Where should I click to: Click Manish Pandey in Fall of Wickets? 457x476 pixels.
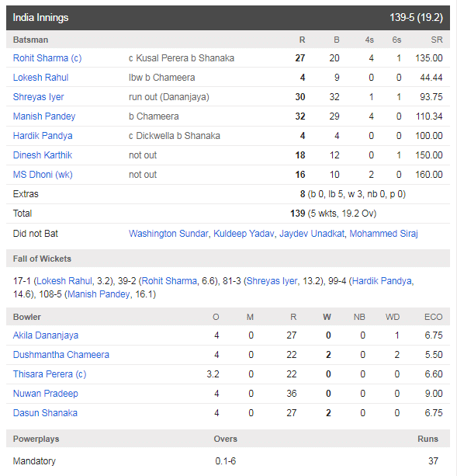coord(99,294)
